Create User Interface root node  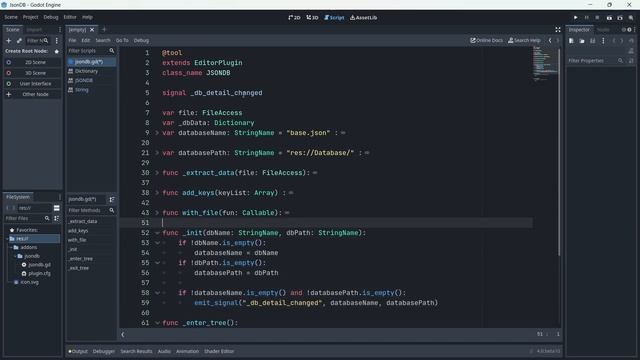(x=32, y=84)
